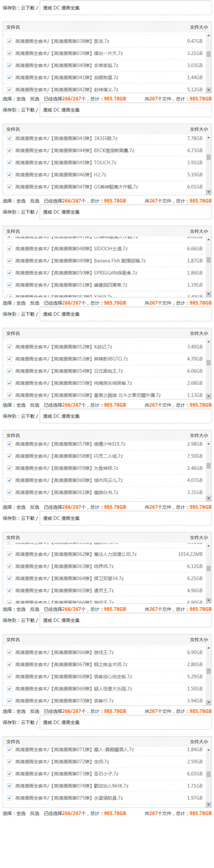214x868 pixels.
Task: Toggle 钢之炼金术师.7z file checkbox
Action: pyautogui.click(x=9, y=665)
